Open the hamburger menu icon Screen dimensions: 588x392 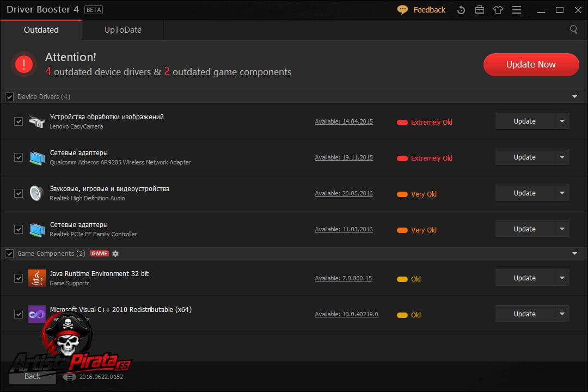pyautogui.click(x=517, y=10)
